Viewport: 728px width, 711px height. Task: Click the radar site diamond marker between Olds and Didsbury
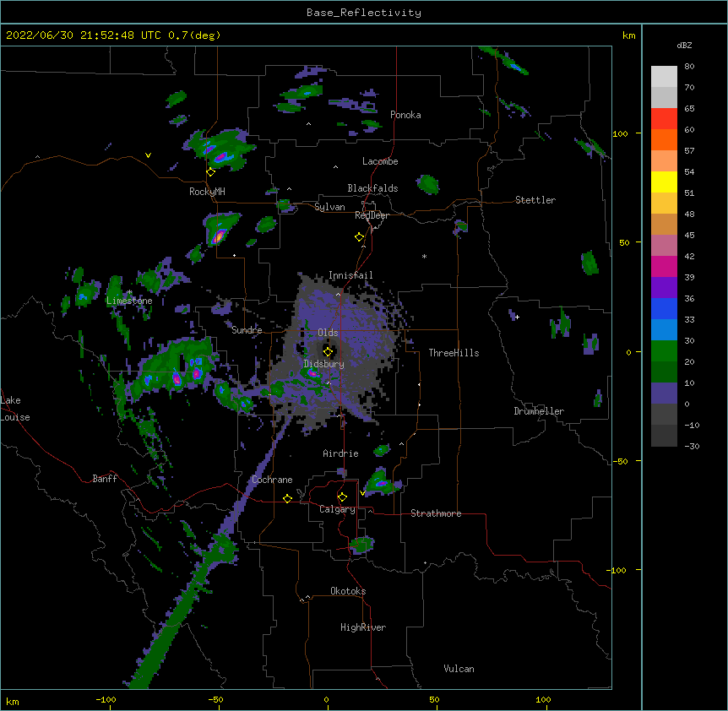tap(329, 352)
